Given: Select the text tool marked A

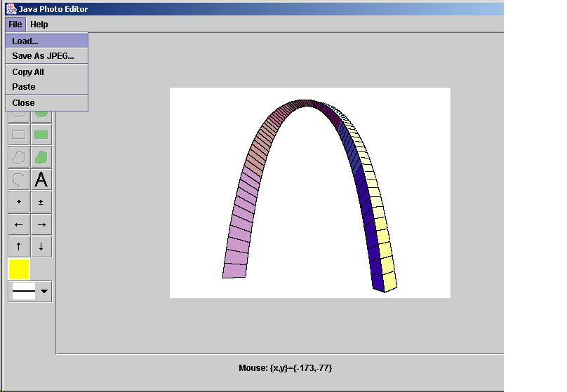Looking at the screenshot, I should click(41, 180).
